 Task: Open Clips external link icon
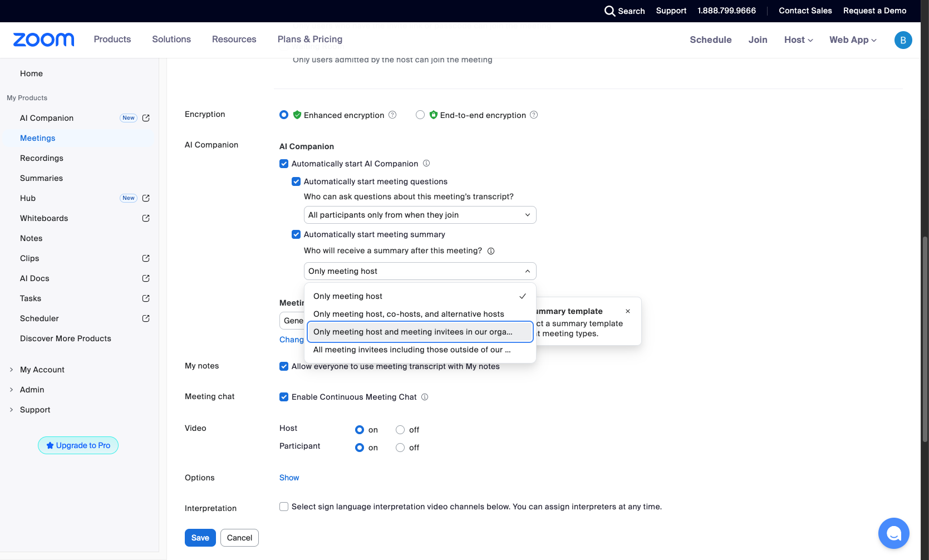(x=146, y=258)
